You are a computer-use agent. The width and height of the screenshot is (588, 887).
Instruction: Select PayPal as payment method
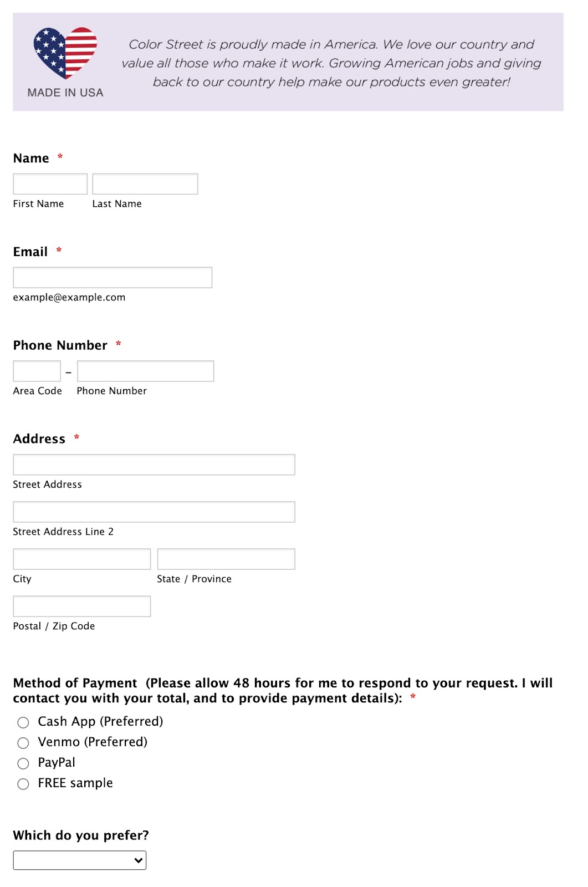pyautogui.click(x=23, y=763)
